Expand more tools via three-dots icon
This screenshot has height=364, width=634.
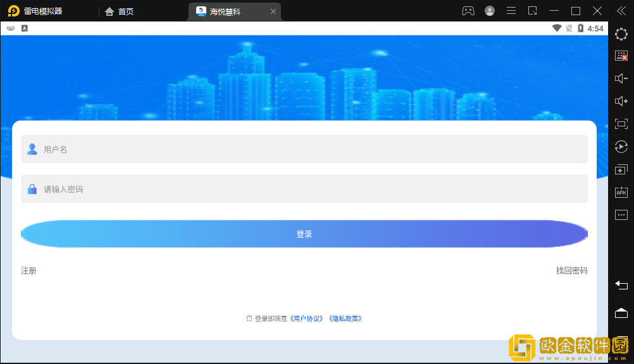tap(621, 215)
